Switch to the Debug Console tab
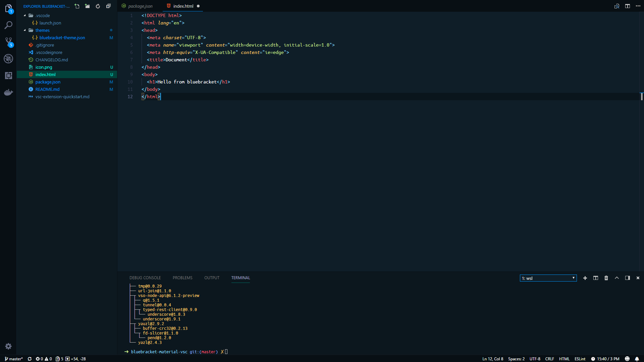 click(145, 278)
